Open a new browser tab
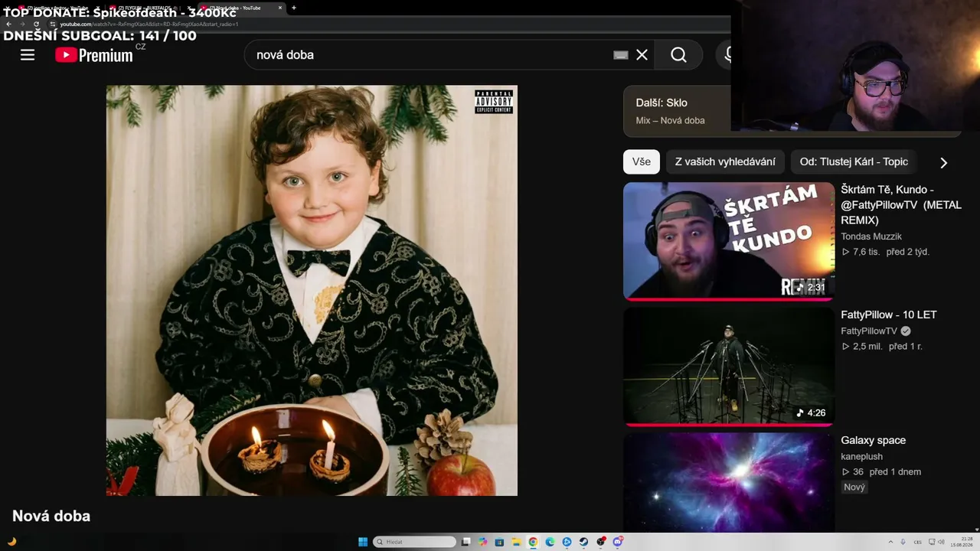 point(294,8)
